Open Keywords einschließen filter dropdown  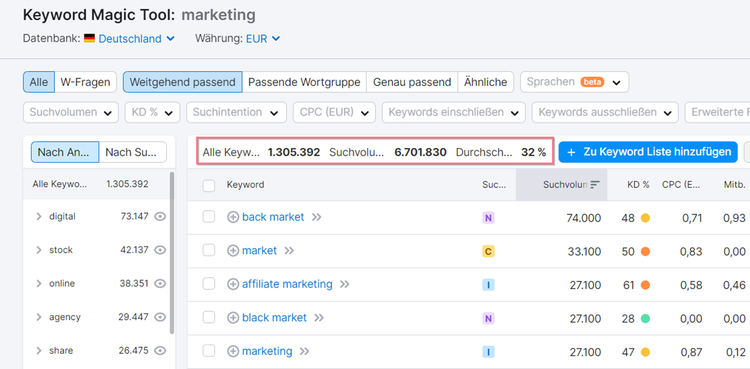coord(453,112)
